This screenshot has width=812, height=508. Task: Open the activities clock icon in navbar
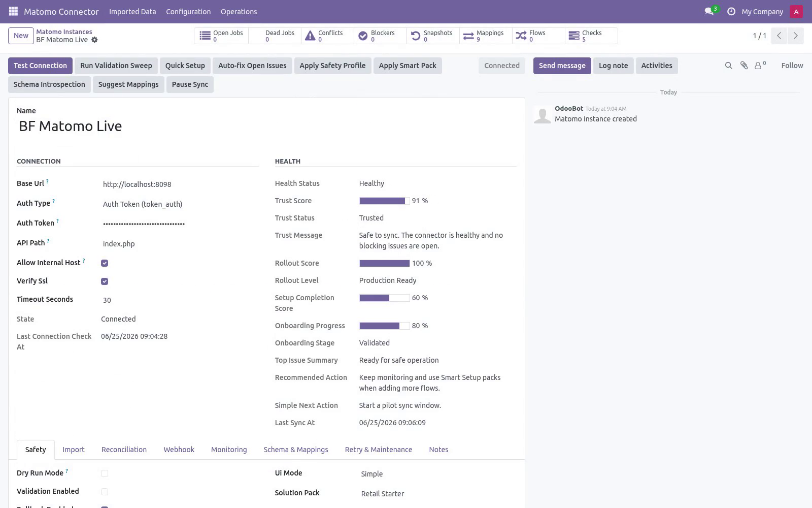(731, 11)
